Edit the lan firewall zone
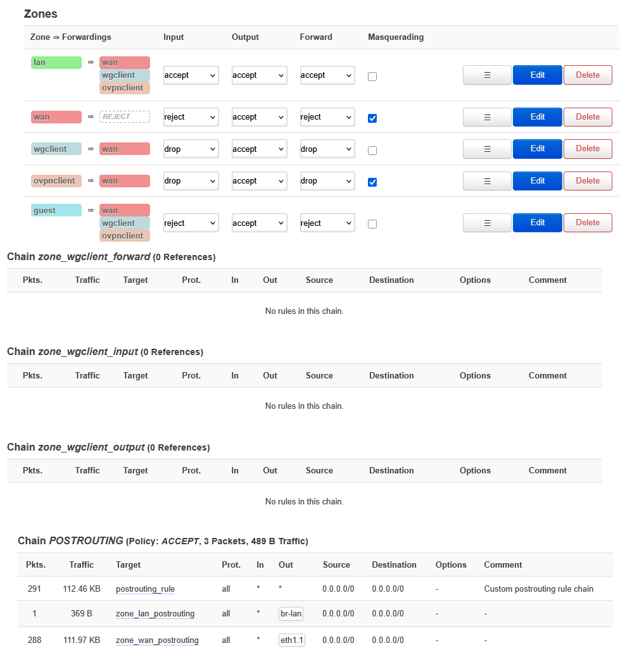 tap(537, 75)
